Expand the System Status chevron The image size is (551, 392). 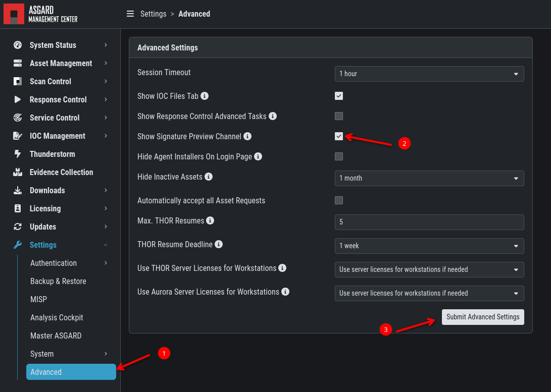point(106,45)
